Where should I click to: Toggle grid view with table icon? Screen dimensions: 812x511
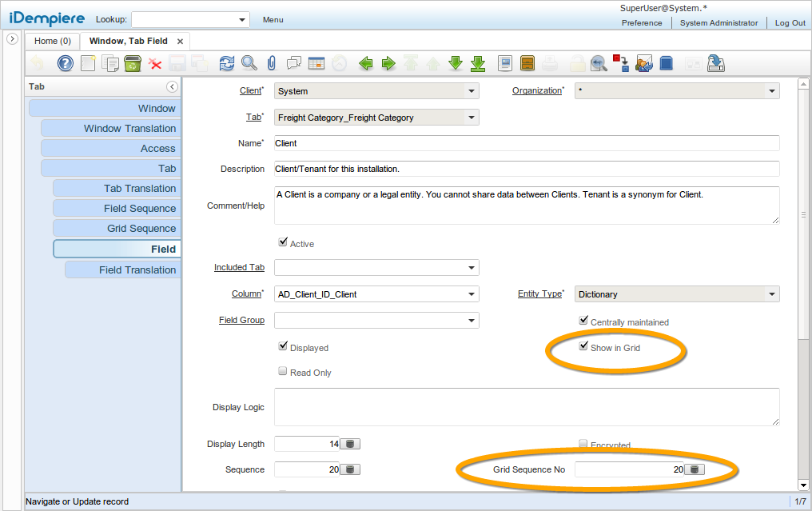point(316,63)
